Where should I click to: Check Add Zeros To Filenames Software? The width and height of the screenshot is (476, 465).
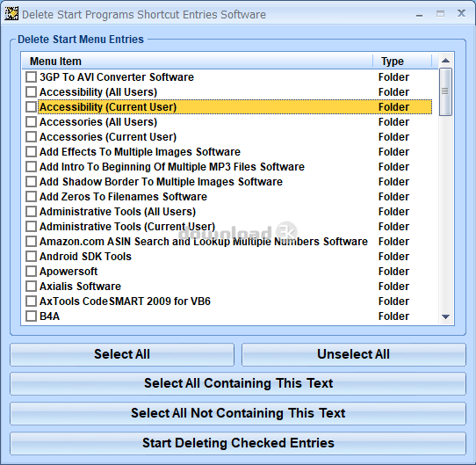pos(31,197)
